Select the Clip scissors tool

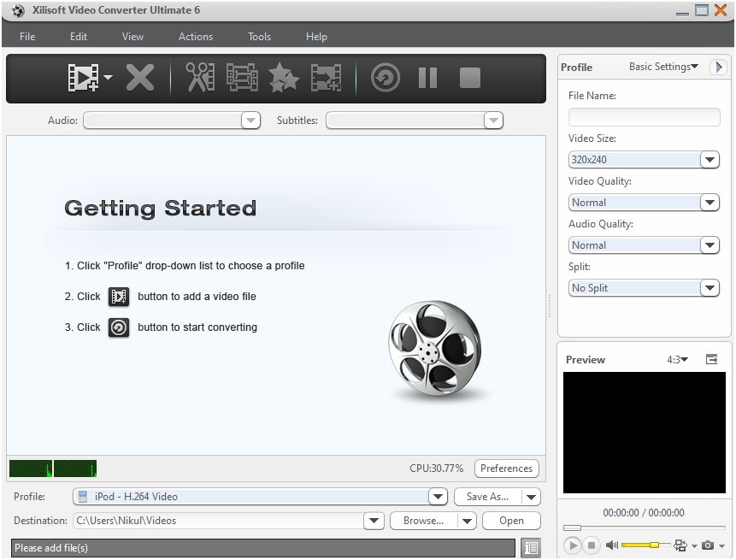click(x=200, y=78)
